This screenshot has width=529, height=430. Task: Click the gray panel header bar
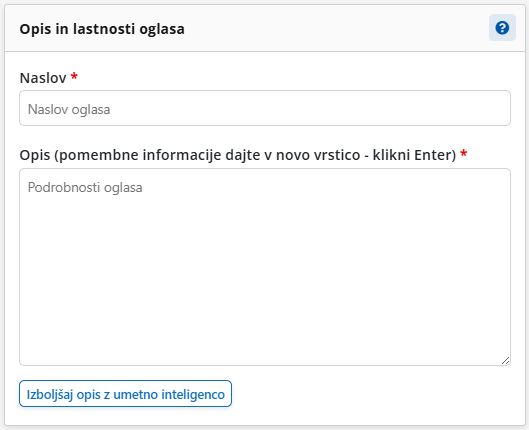265,28
